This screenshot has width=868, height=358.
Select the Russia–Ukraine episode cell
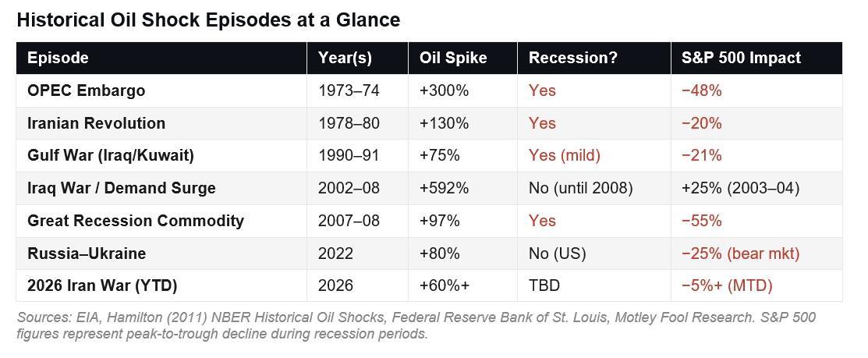coord(86,253)
